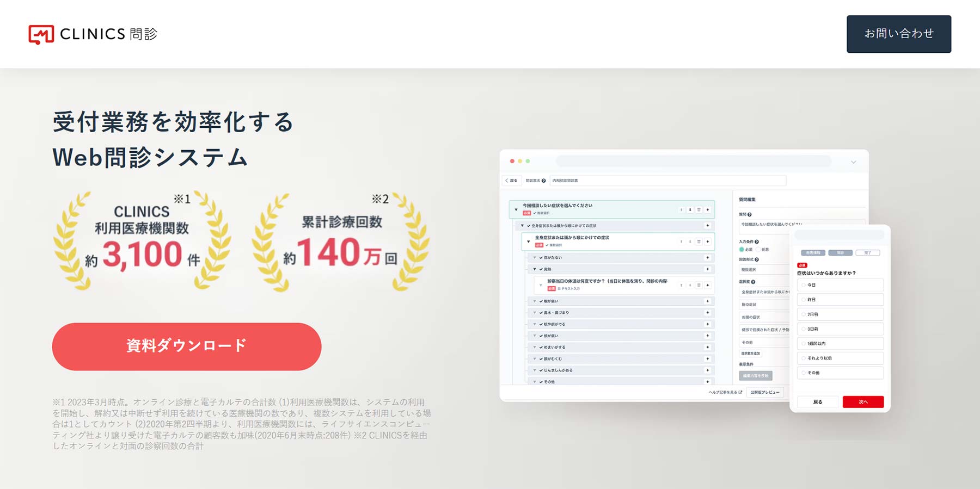The image size is (980, 489).
Task: Click plus icon on 発熱 row
Action: point(708,269)
